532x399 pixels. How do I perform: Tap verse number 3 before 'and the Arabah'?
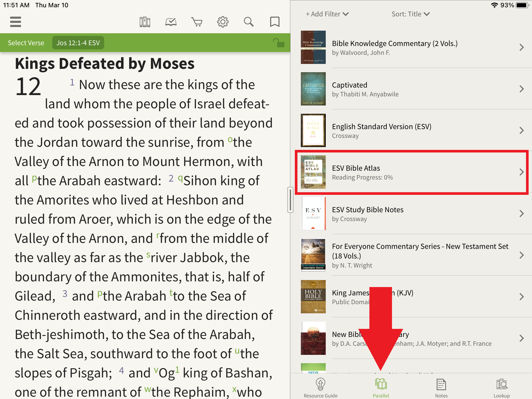[x=65, y=294]
